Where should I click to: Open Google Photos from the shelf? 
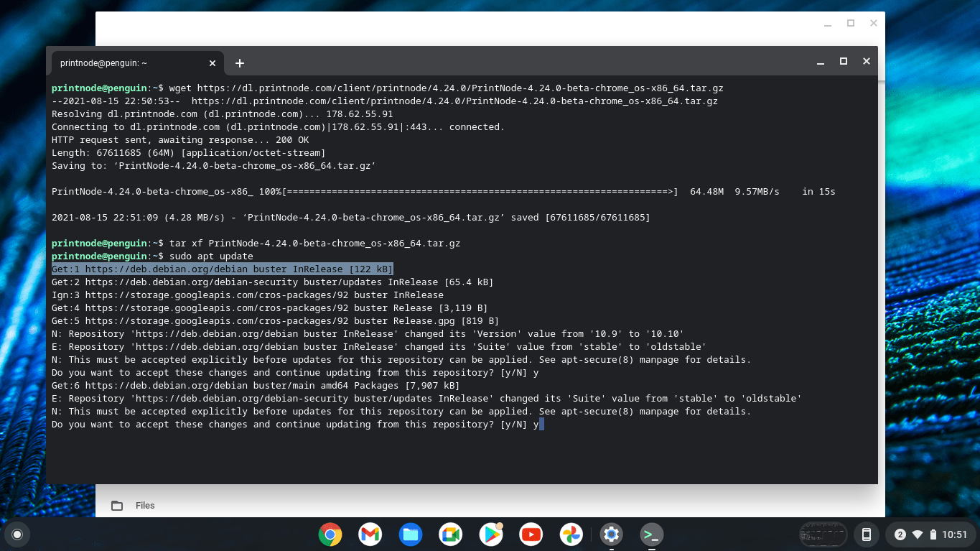[571, 534]
